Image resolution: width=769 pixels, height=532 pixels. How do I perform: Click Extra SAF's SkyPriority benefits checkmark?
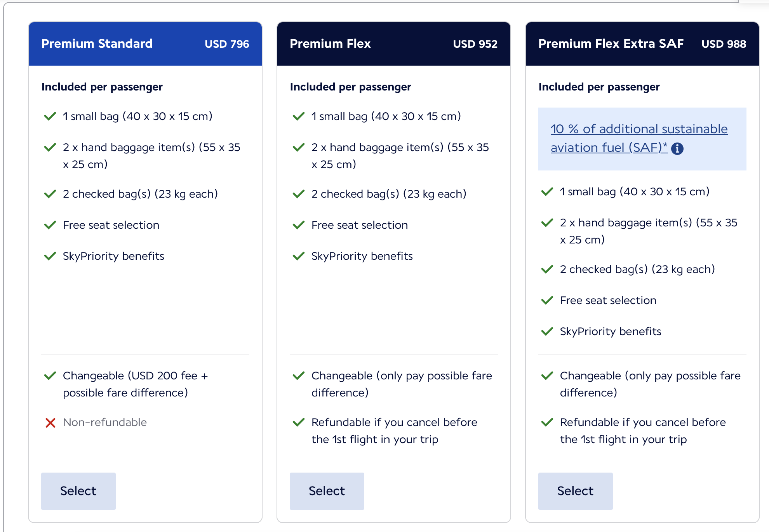[x=547, y=332]
